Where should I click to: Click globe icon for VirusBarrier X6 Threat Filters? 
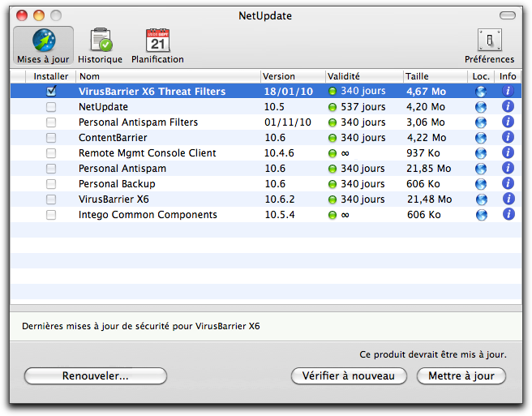[x=481, y=92]
